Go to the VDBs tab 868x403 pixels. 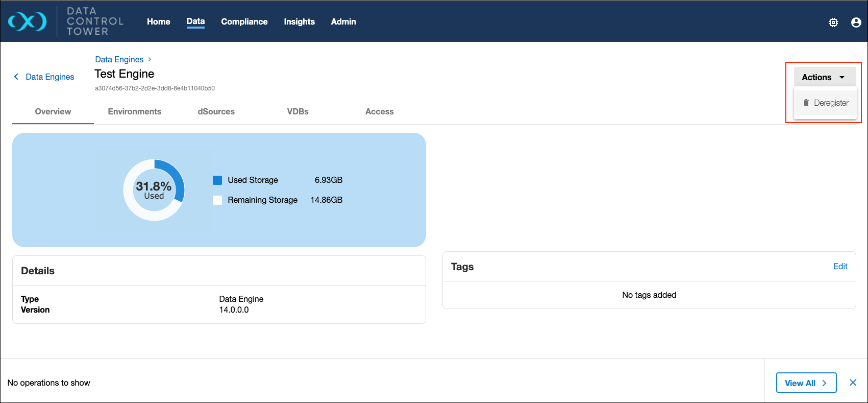click(298, 111)
